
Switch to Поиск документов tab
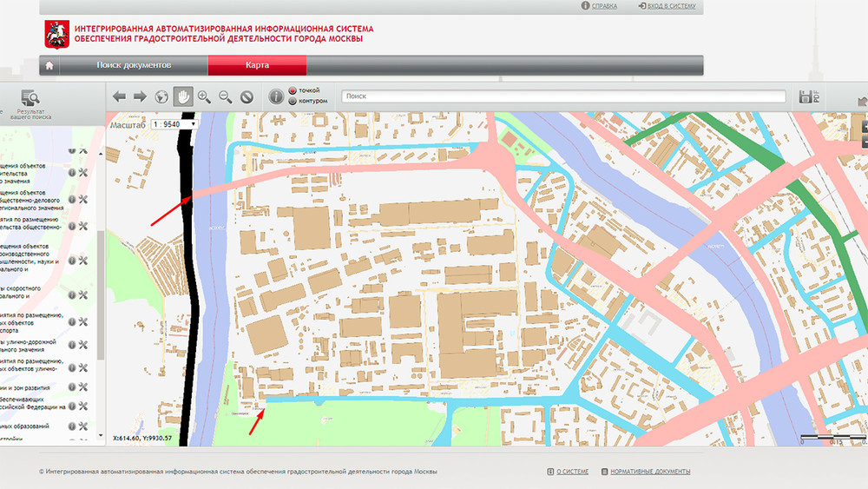(134, 65)
